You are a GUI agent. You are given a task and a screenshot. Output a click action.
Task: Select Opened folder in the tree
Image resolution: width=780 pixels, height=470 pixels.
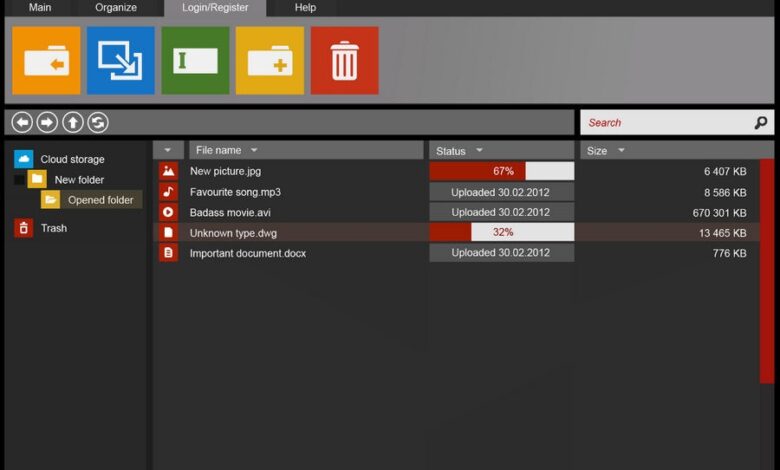click(x=100, y=200)
